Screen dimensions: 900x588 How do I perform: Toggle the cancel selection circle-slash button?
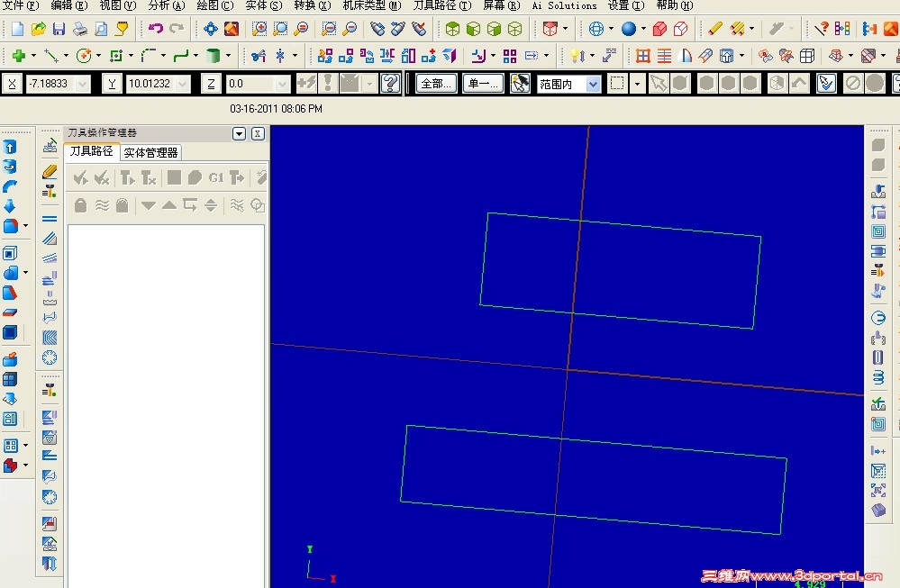coord(853,84)
